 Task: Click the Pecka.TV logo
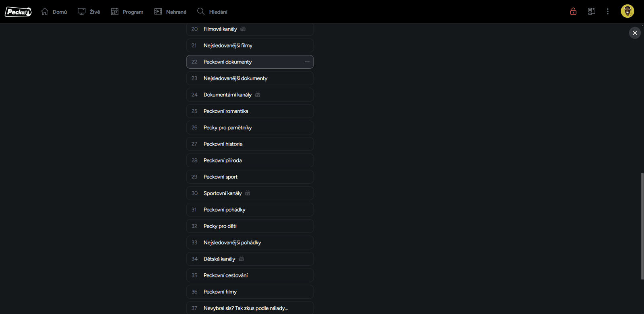pos(18,12)
